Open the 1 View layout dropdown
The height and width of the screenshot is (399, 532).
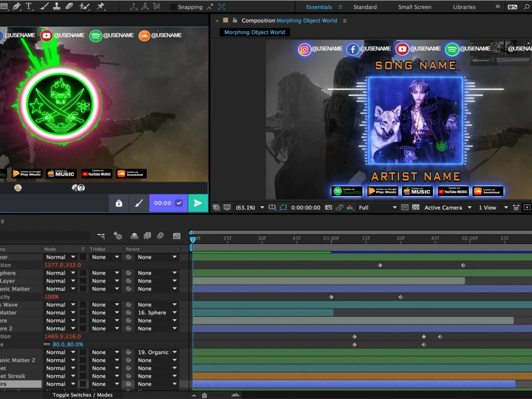click(x=493, y=207)
